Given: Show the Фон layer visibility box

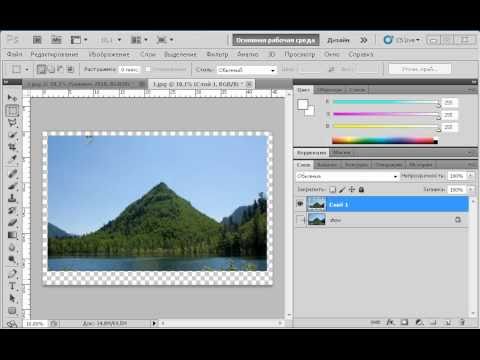Looking at the screenshot, I should [300, 220].
